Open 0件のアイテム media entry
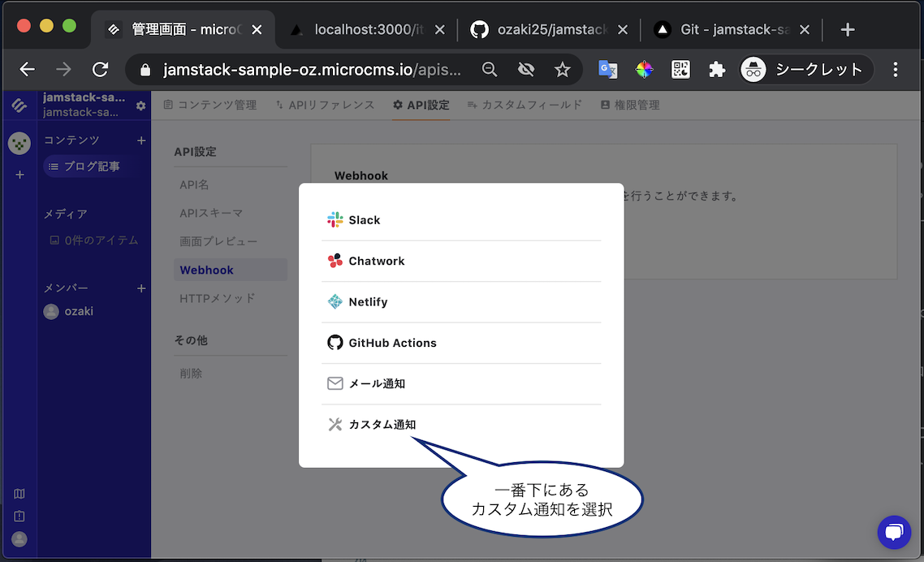Image resolution: width=924 pixels, height=562 pixels. click(x=93, y=240)
